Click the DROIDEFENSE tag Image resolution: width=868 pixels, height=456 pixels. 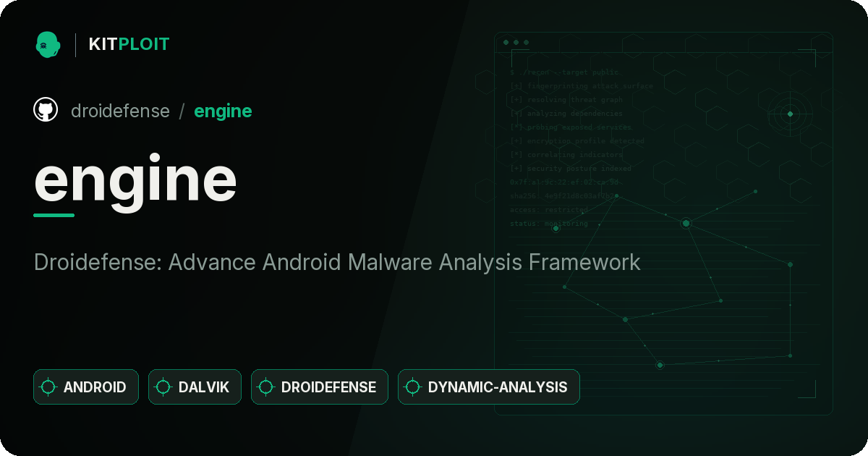tap(320, 387)
